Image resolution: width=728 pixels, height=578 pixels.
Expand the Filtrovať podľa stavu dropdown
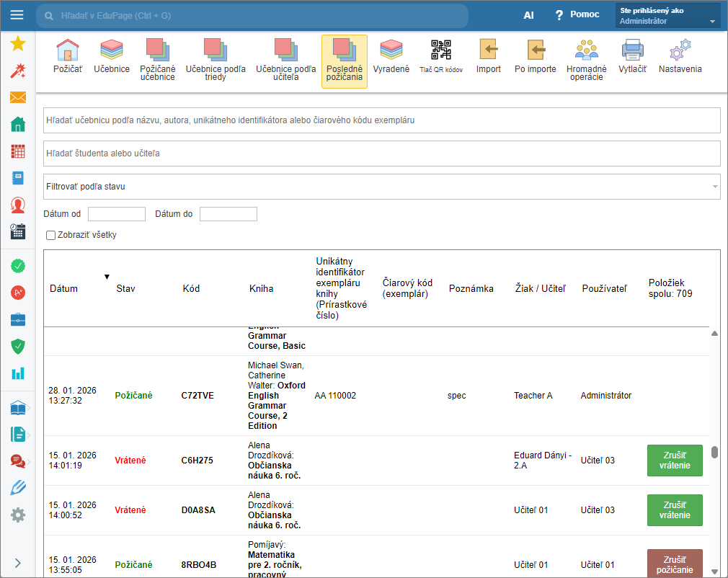click(381, 187)
